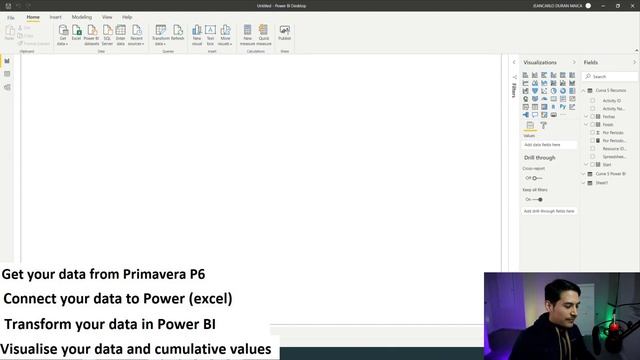Viewport: 640px width, 360px height.
Task: Create a New measure
Action: tap(247, 36)
